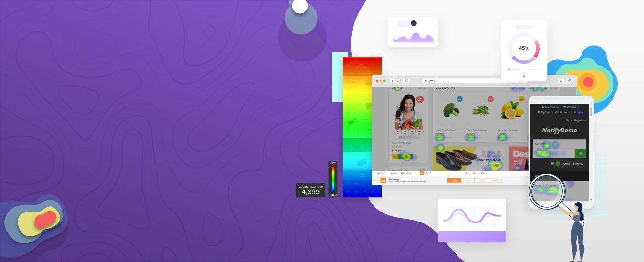Select the tab right after Clicks

click(x=467, y=181)
